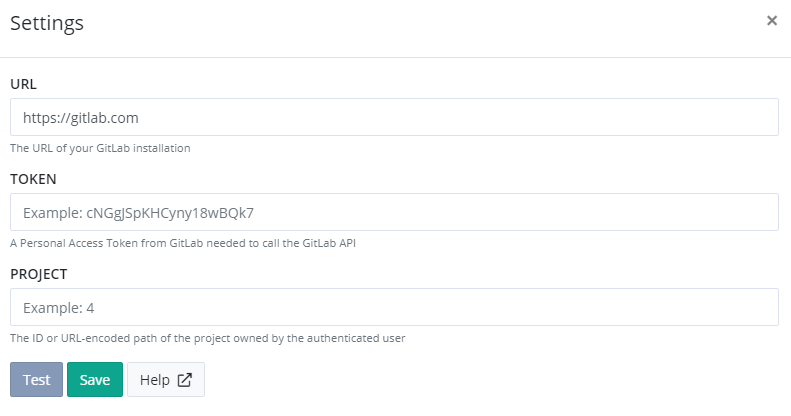Click the URL field label
791x416 pixels.
click(x=23, y=84)
